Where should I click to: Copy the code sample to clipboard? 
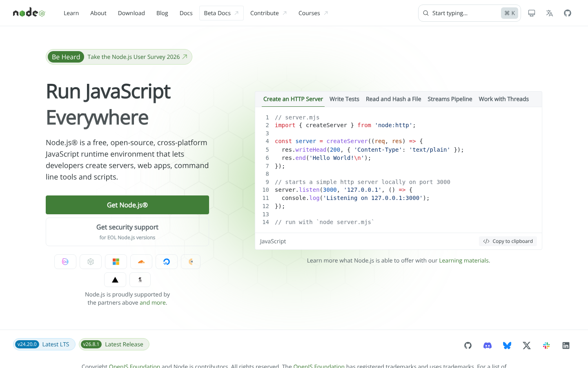click(508, 241)
